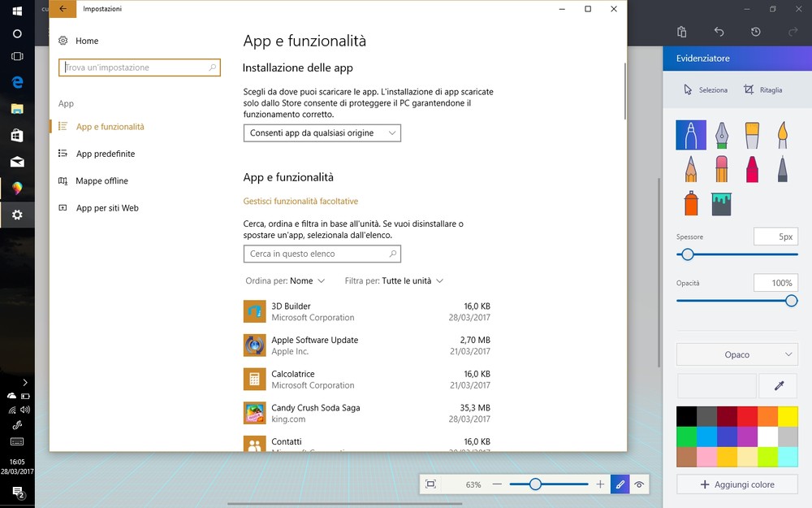Open Gestisci funzionalità facoltative link

click(301, 201)
